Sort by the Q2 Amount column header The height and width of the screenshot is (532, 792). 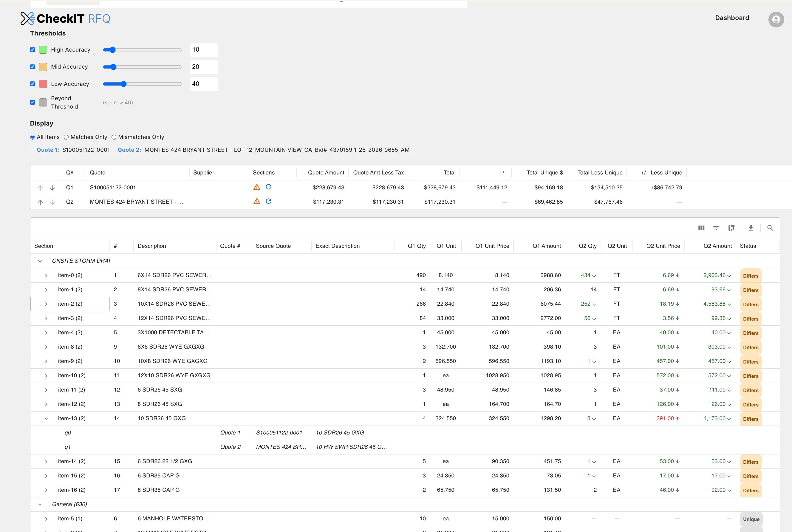point(717,246)
